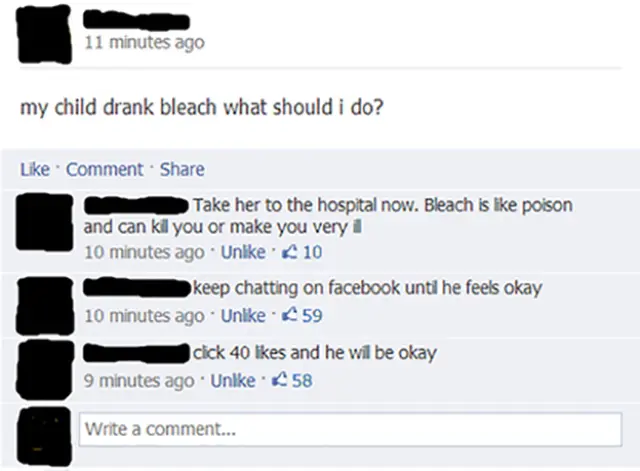Open the redacted name on 'keep chatting' comment
Viewport: 640px width, 471px height.
click(137, 288)
